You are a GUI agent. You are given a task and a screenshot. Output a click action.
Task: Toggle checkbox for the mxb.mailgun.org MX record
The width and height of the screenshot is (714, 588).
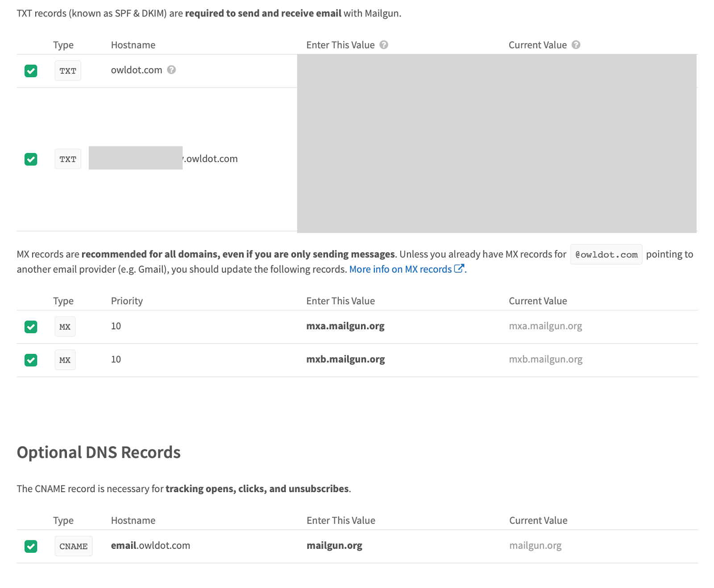31,360
